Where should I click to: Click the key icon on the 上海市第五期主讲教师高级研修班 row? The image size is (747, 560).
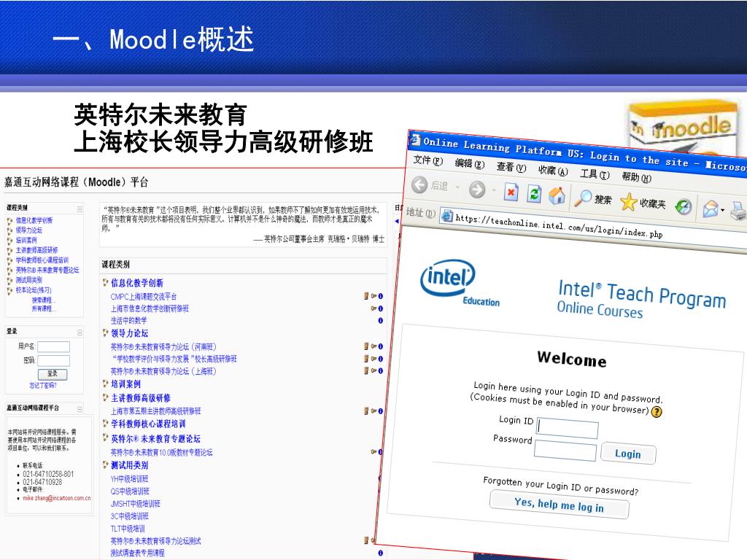(373, 411)
